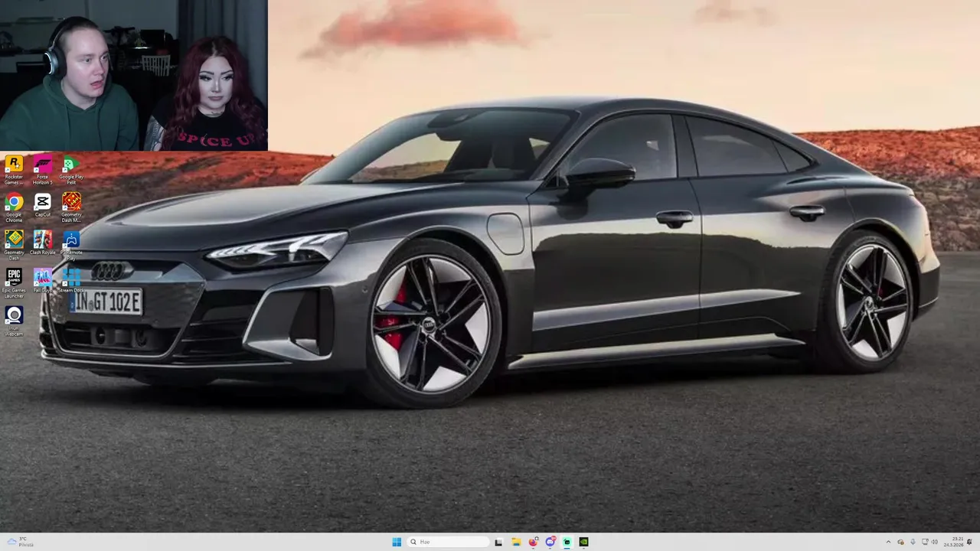Open the weather widget on the taskbar

coord(21,542)
